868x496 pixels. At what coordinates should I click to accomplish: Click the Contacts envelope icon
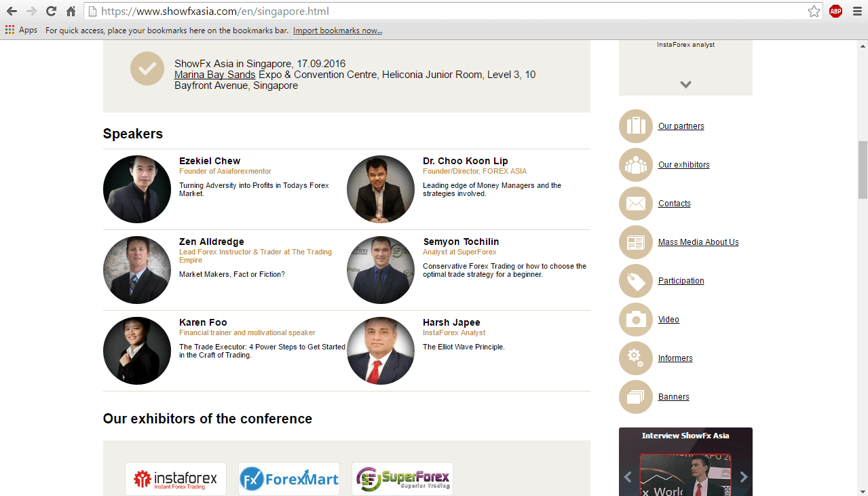coord(636,204)
